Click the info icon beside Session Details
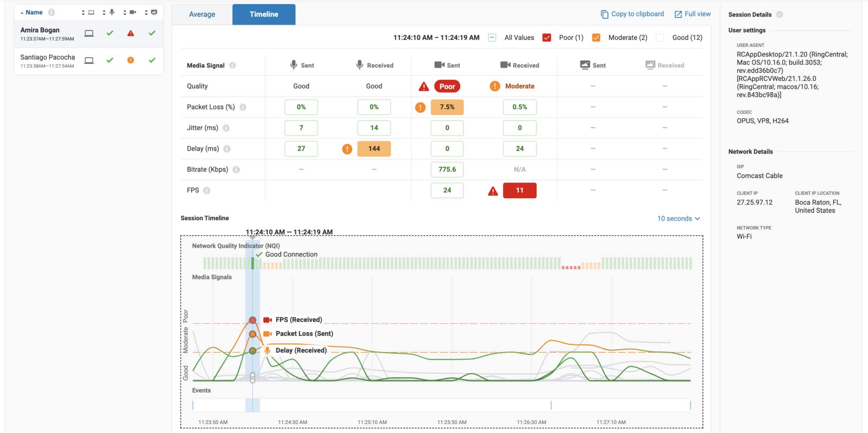 [779, 14]
